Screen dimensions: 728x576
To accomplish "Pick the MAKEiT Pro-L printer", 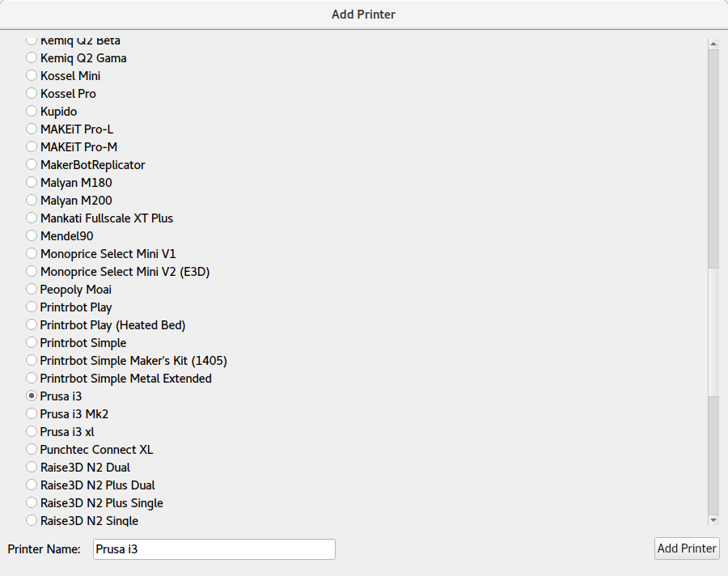I will pos(32,129).
